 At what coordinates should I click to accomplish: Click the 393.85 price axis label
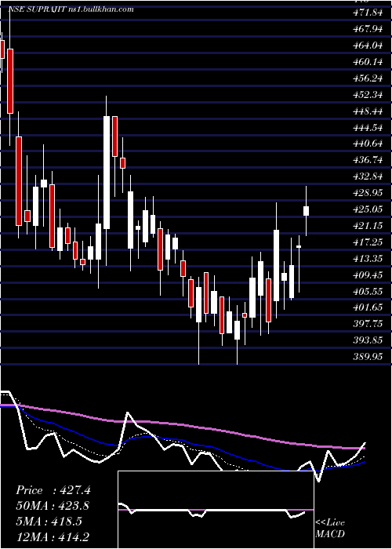tap(368, 340)
